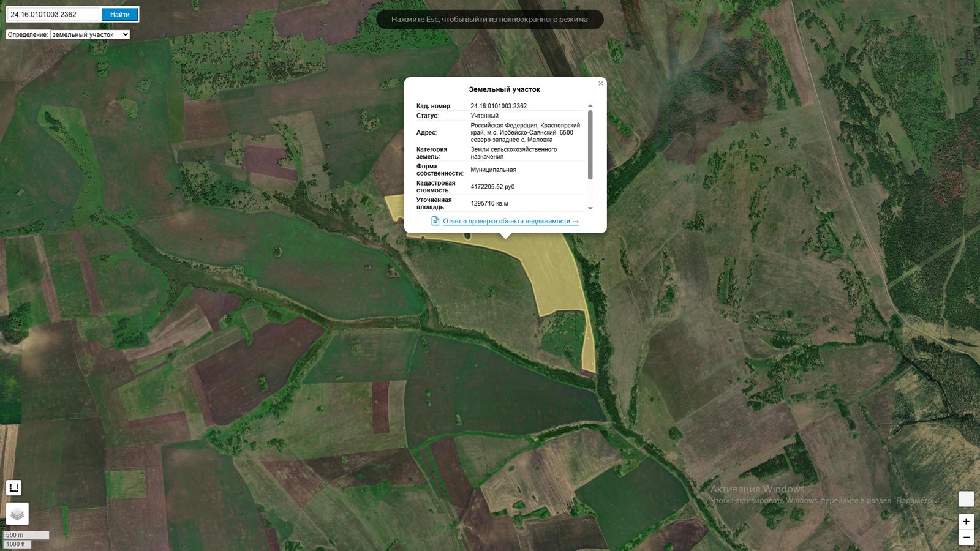
Task: Click the popup scrollbar down arrow
Action: (x=590, y=208)
